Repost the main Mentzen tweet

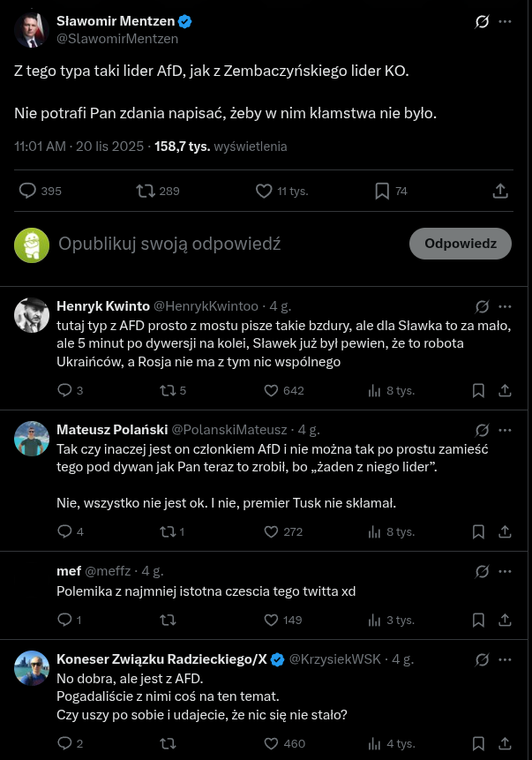(146, 191)
